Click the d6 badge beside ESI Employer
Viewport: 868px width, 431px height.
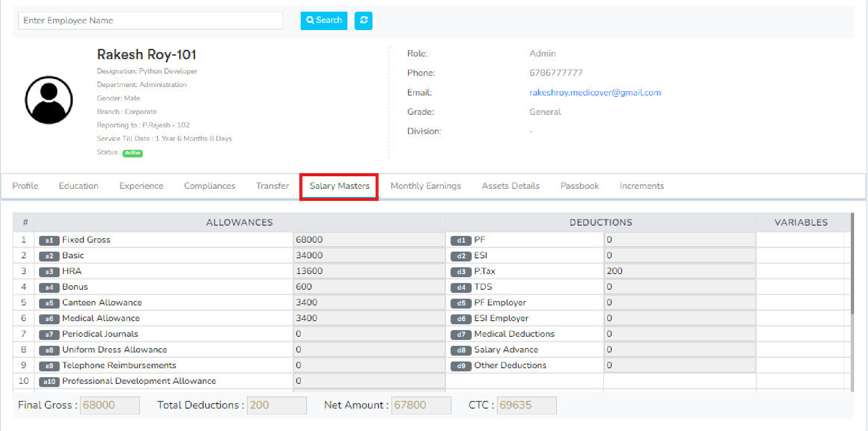(461, 319)
